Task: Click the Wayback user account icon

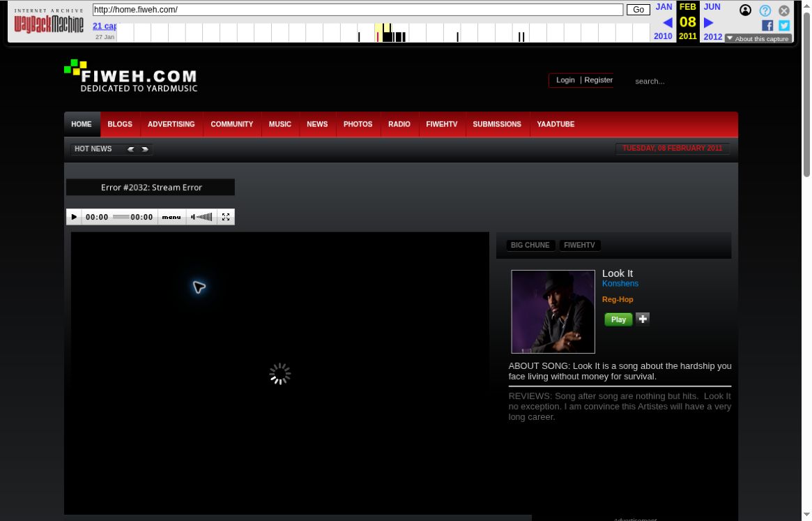Action: 745,10
